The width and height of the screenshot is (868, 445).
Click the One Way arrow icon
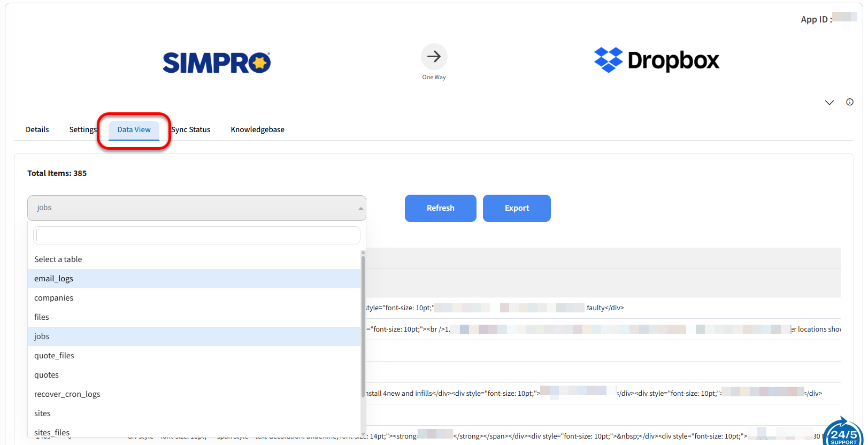pos(434,57)
